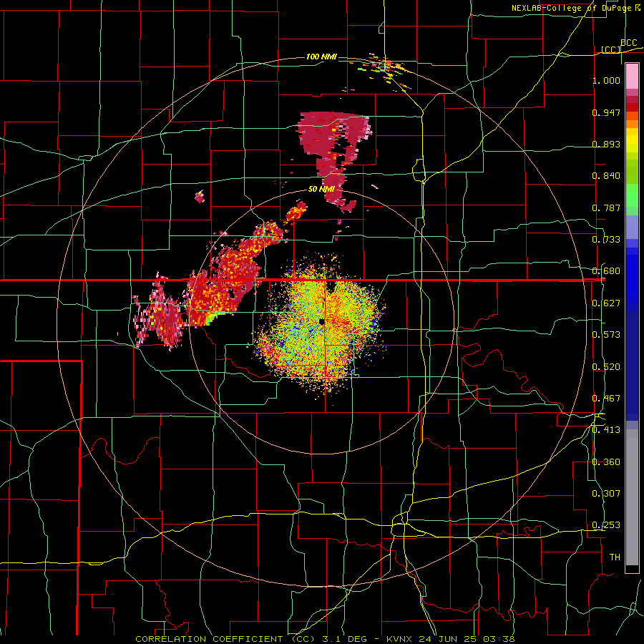
Task: Select the 0.733 scale value
Action: 606,240
